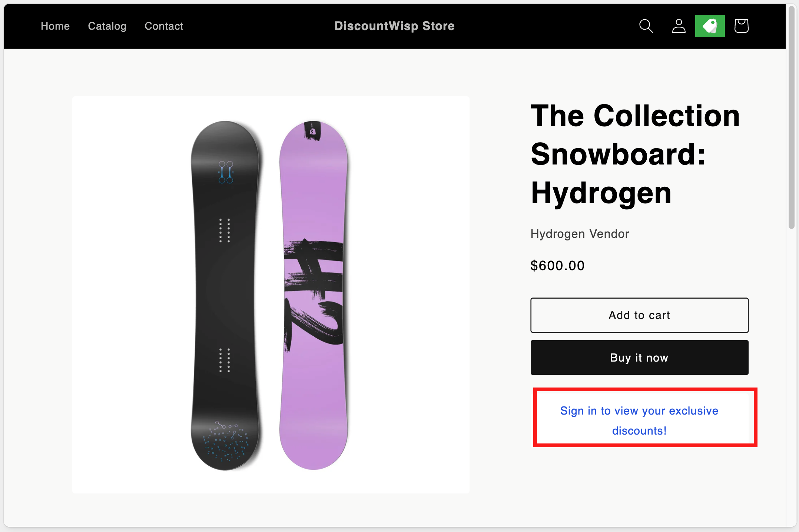This screenshot has width=799, height=532.
Task: Open the Catalog menu link
Action: pos(107,26)
